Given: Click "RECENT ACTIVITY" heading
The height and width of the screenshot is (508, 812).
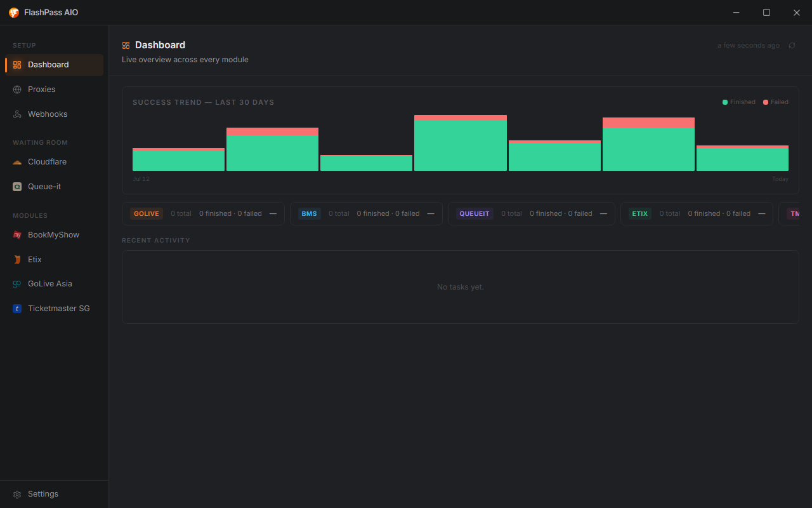Looking at the screenshot, I should (x=156, y=241).
